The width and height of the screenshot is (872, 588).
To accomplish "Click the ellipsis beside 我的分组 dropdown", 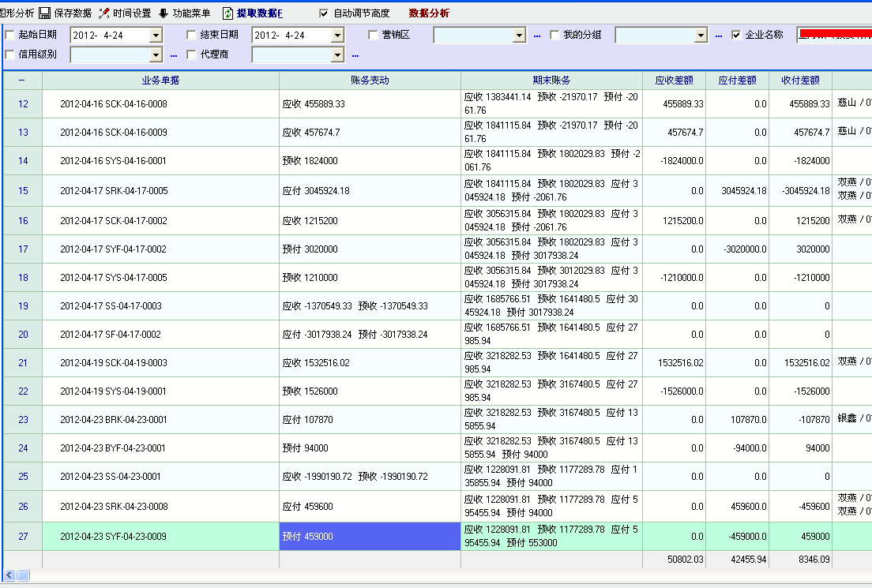I will (719, 36).
